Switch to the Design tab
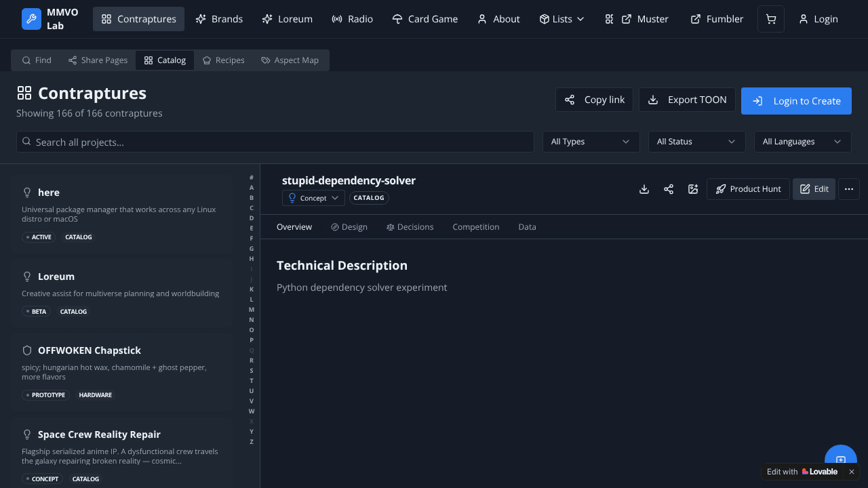The height and width of the screenshot is (488, 868). [x=349, y=227]
